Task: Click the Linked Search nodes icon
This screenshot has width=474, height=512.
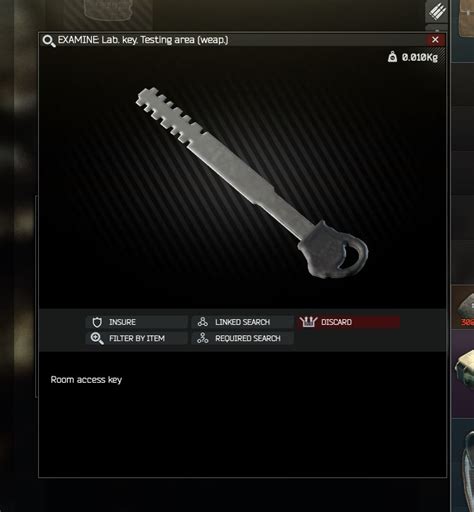Action: [x=202, y=322]
